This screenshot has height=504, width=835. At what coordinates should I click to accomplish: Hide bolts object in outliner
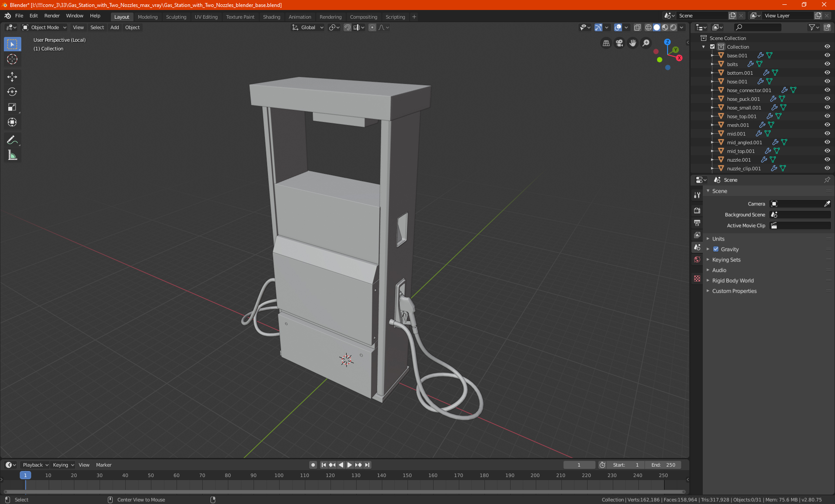click(x=827, y=64)
